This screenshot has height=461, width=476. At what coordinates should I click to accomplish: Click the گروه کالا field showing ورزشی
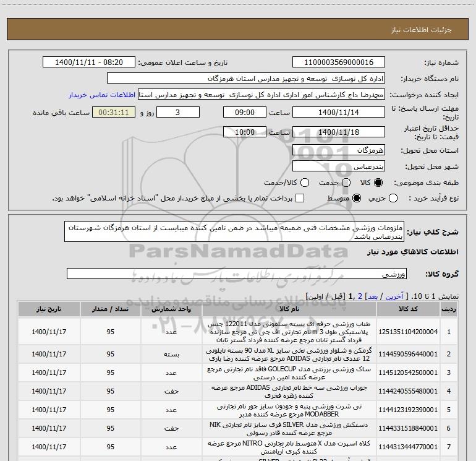coord(237,274)
